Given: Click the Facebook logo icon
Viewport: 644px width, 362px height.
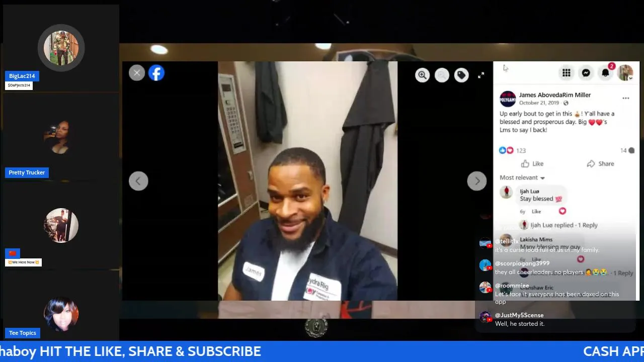Looking at the screenshot, I should coord(156,73).
